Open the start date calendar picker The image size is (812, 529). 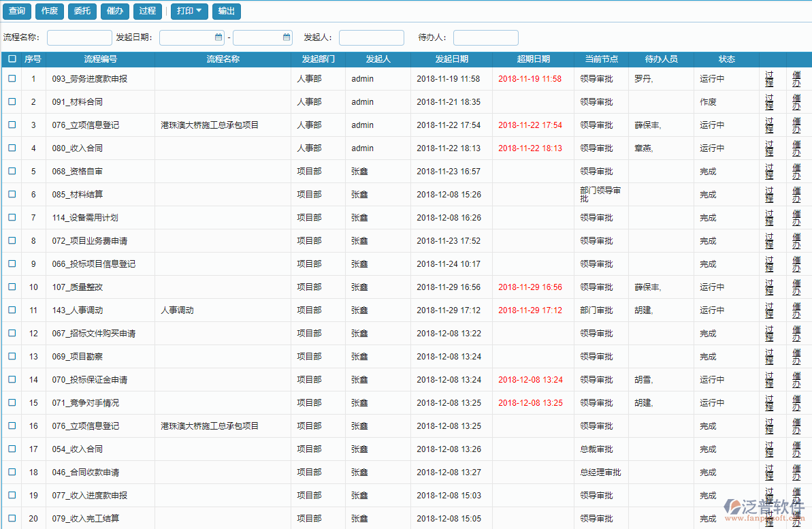tap(218, 37)
